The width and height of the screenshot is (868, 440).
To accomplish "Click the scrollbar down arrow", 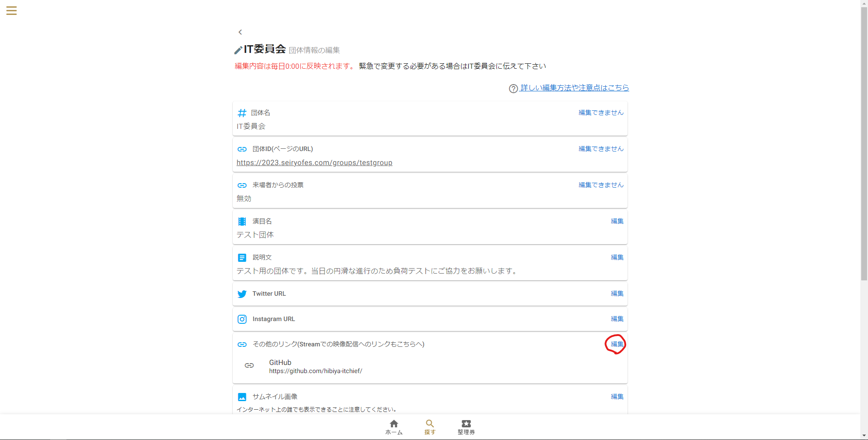I will pos(864,436).
